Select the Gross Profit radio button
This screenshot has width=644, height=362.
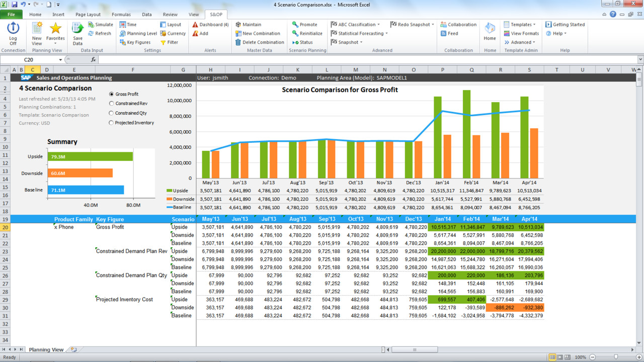pyautogui.click(x=111, y=94)
